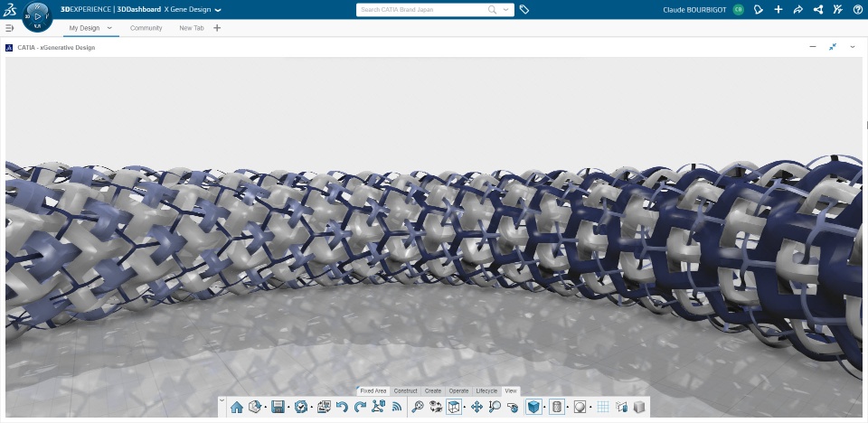Select the View action bar tab
The image size is (868, 423).
(511, 390)
